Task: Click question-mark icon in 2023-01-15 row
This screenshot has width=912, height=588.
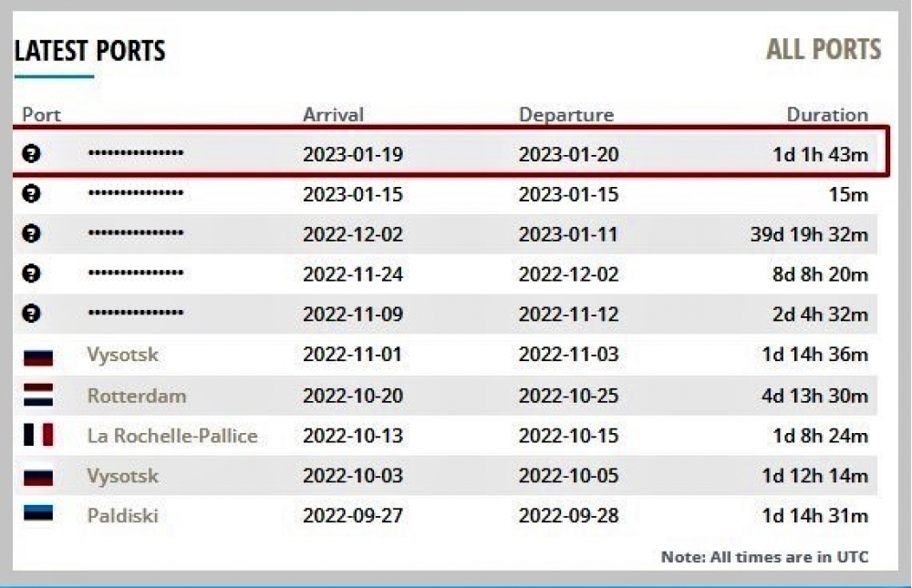Action: 31,193
